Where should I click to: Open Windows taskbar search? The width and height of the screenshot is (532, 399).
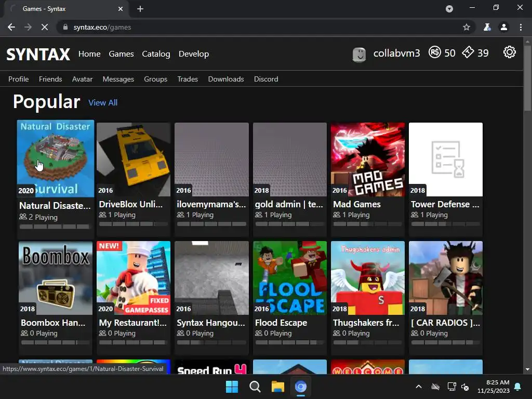coord(255,387)
